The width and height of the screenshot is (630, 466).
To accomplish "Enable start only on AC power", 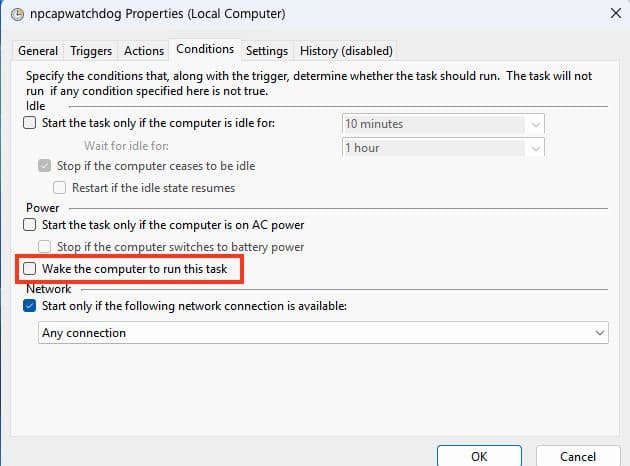I will [x=29, y=225].
